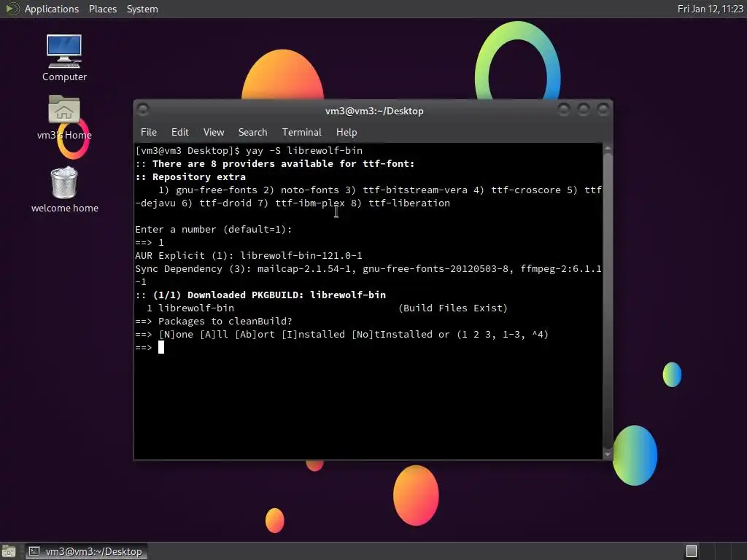Click the clock showing Fri Jan 12, 11:23
Screen dimensions: 747x560
(x=710, y=9)
